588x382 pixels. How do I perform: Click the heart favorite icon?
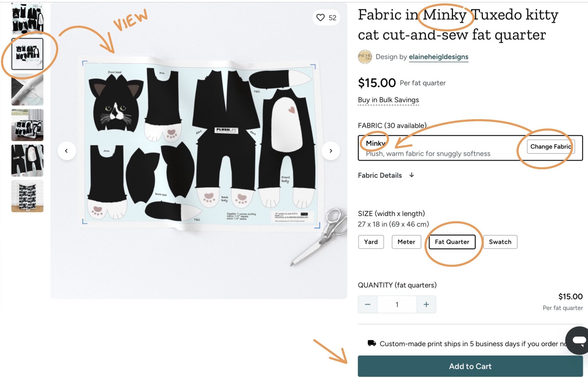coord(320,18)
